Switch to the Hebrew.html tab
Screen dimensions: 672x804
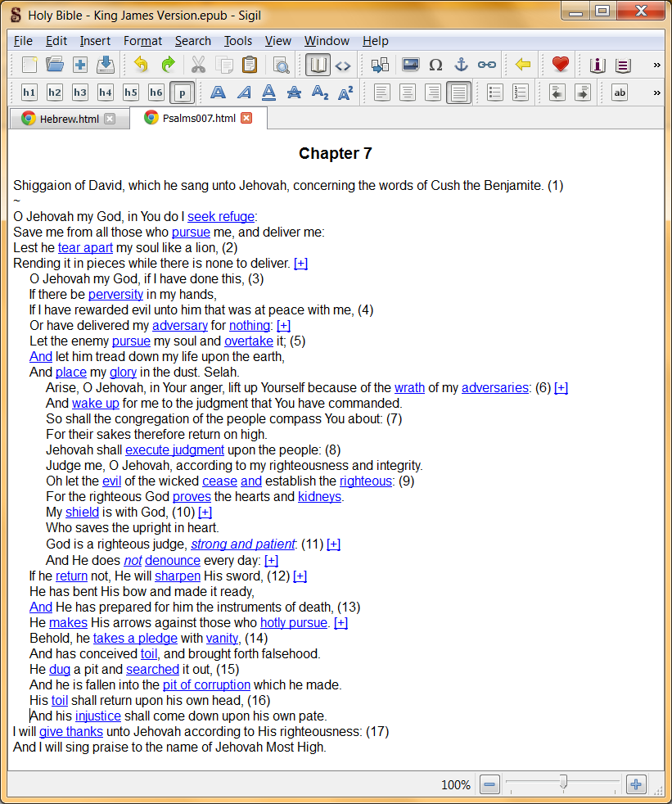[x=70, y=119]
